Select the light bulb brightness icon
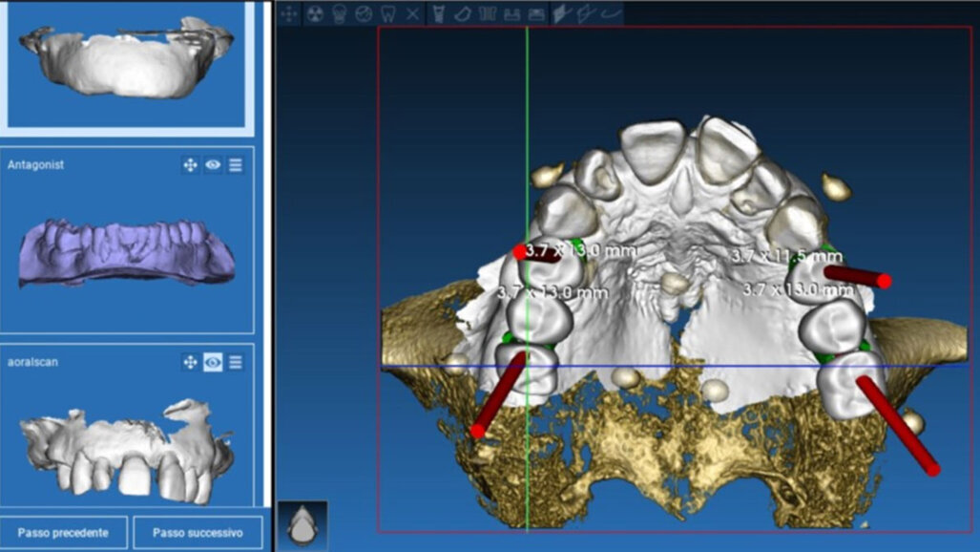 [x=341, y=13]
